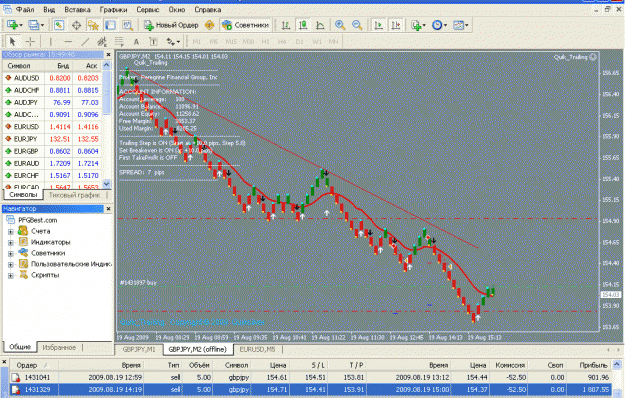Switch to Тиковый график tab
Screen dimensions: 625x398
tap(75, 195)
